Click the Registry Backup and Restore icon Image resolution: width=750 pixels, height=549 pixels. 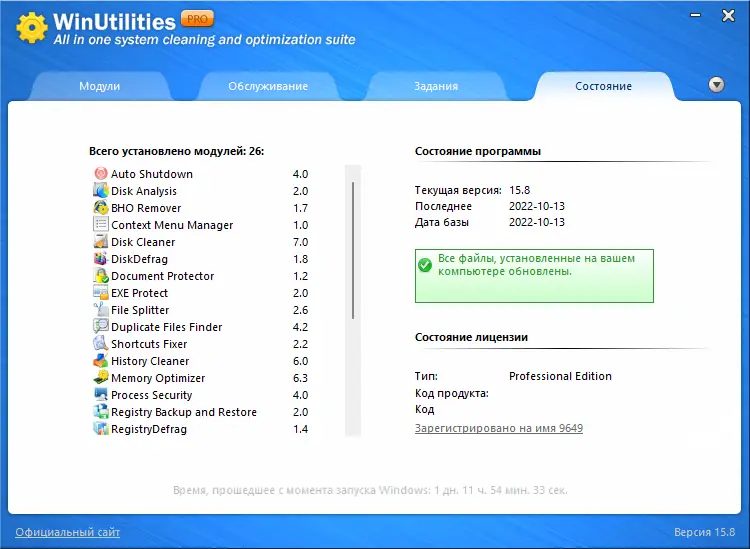tap(100, 412)
